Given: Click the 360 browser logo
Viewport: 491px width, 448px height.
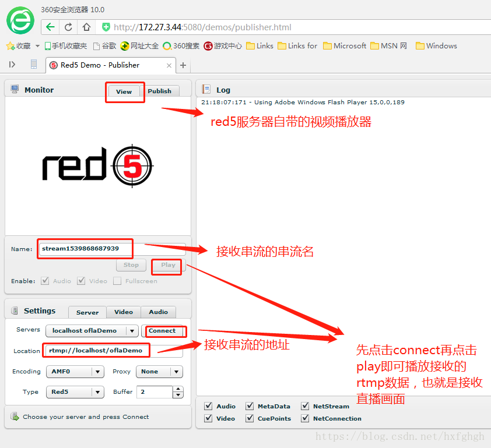Looking at the screenshot, I should click(20, 20).
